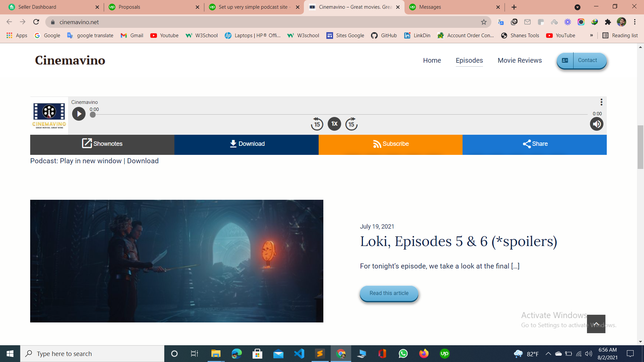Viewport: 644px width, 362px height.
Task: Open Movie Reviews in site navigation
Action: 520,60
